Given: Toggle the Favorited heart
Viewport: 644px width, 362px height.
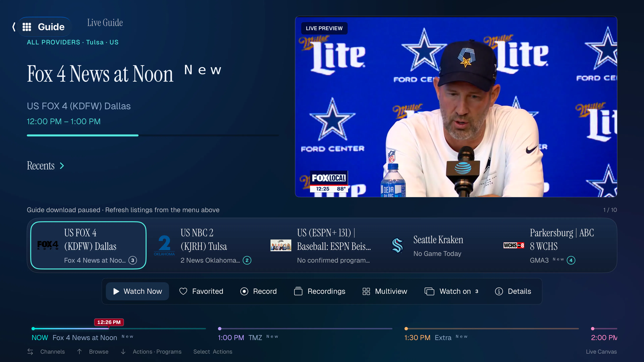Looking at the screenshot, I should tap(183, 291).
